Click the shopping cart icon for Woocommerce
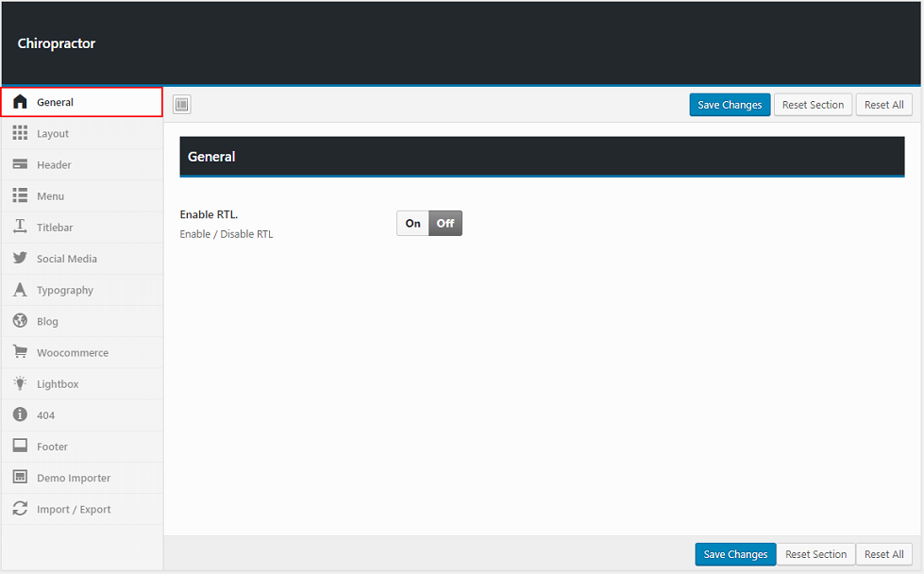924x574 pixels. 20,352
